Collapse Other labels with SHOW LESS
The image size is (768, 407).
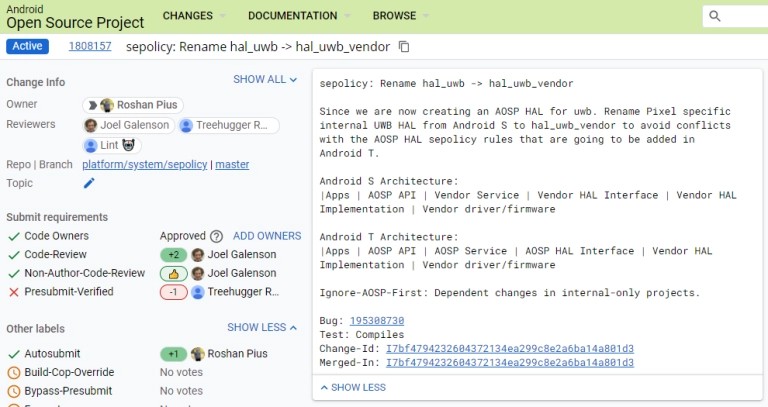click(x=262, y=327)
